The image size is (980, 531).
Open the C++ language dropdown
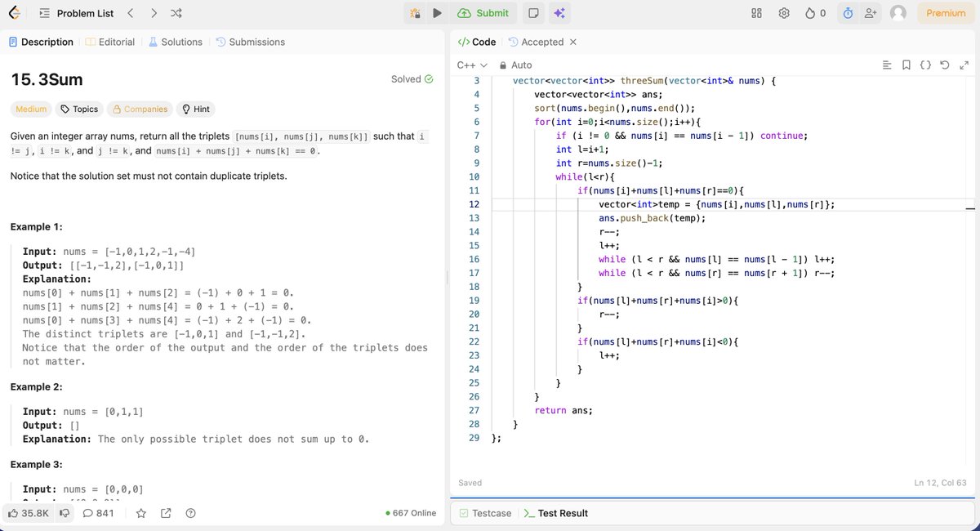point(472,65)
